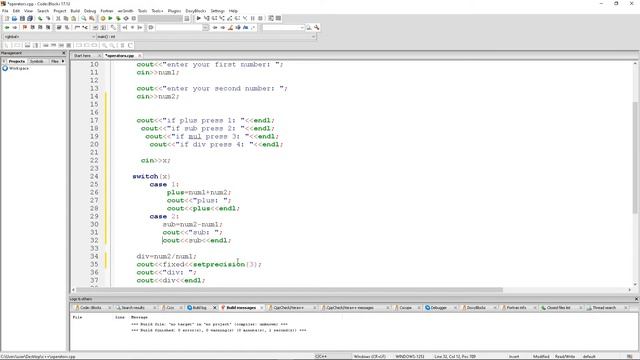Click the Step into debugger icon
The height and width of the screenshot is (360, 640).
[222, 18]
